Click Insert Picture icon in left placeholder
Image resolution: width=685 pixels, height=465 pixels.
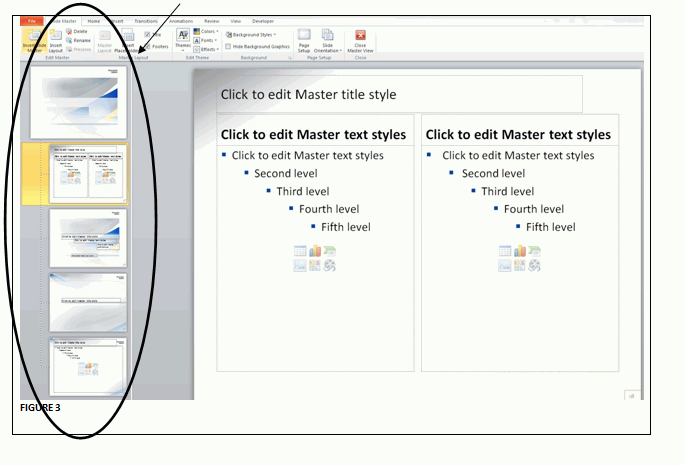300,265
